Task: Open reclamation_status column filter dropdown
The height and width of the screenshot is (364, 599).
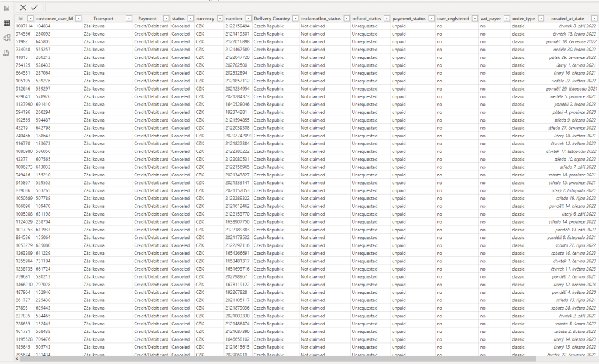Action: pos(346,19)
